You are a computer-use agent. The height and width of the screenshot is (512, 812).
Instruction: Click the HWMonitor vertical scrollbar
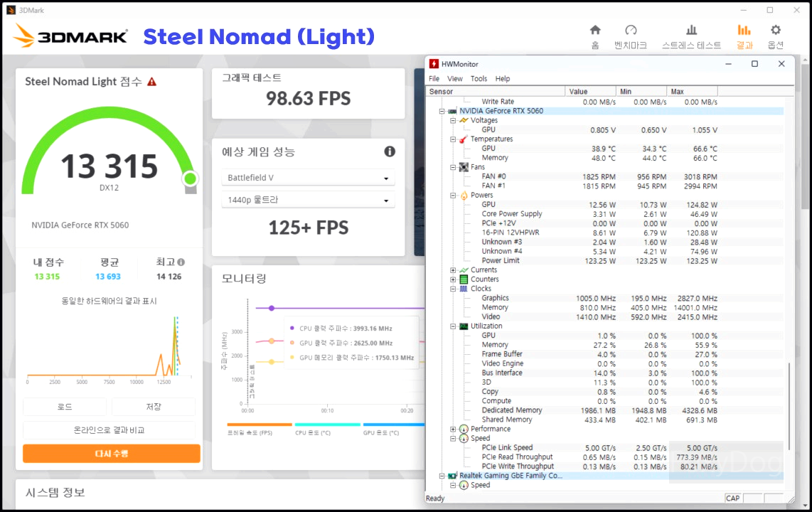(x=789, y=406)
